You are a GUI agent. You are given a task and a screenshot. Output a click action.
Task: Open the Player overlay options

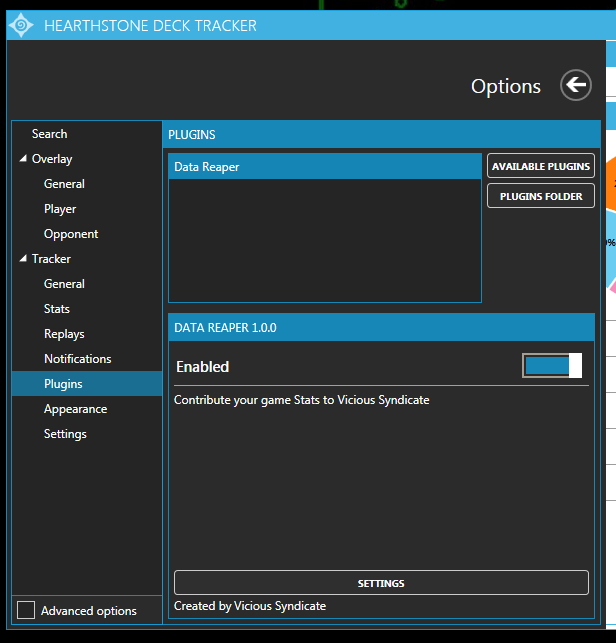(x=60, y=209)
